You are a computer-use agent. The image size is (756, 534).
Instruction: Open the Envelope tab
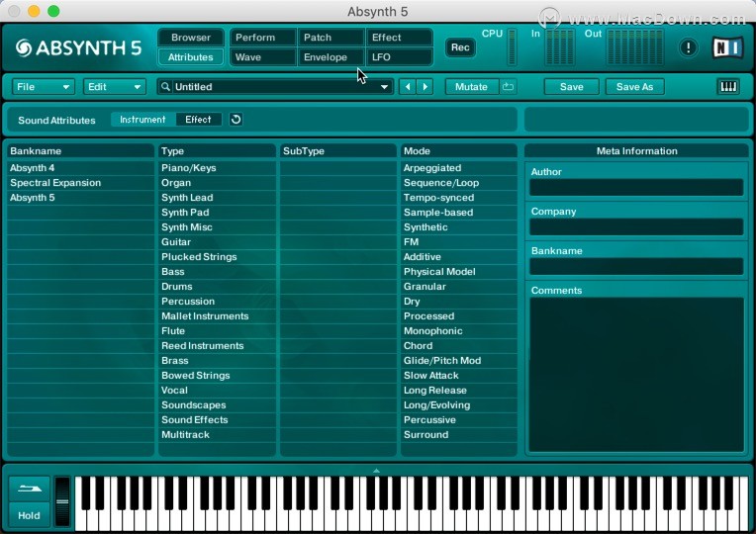pyautogui.click(x=331, y=57)
